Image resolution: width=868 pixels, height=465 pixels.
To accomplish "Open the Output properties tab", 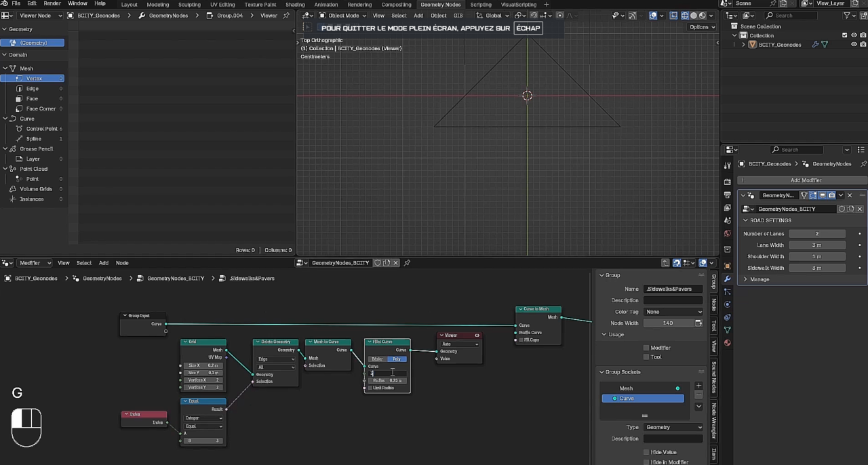I will (728, 195).
